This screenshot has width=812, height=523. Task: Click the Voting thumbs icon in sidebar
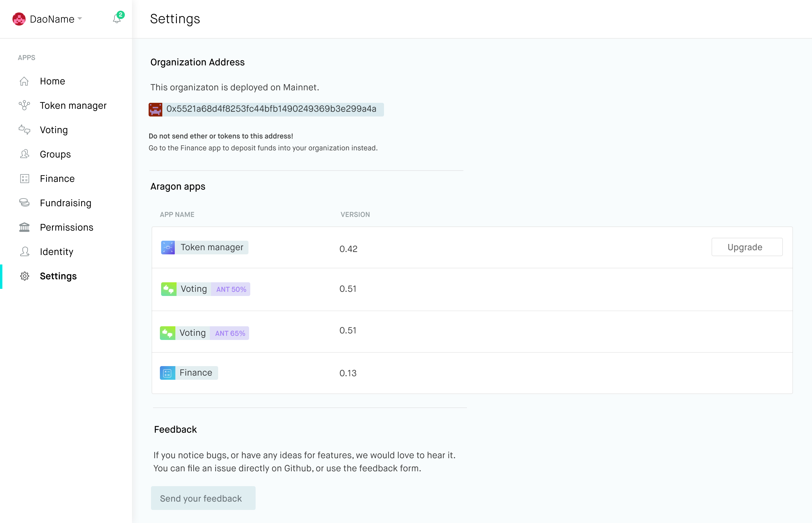click(x=24, y=130)
